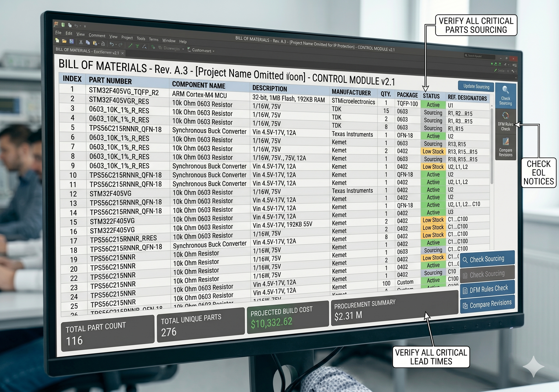The height and width of the screenshot is (392, 559).
Task: Click the chart icon Compare Revisions sidebar panel
Action: tap(505, 147)
